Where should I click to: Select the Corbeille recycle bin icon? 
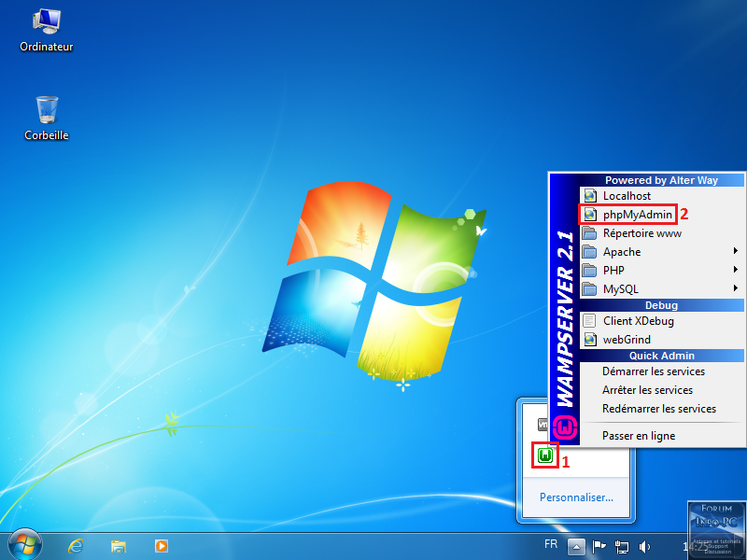coord(46,119)
